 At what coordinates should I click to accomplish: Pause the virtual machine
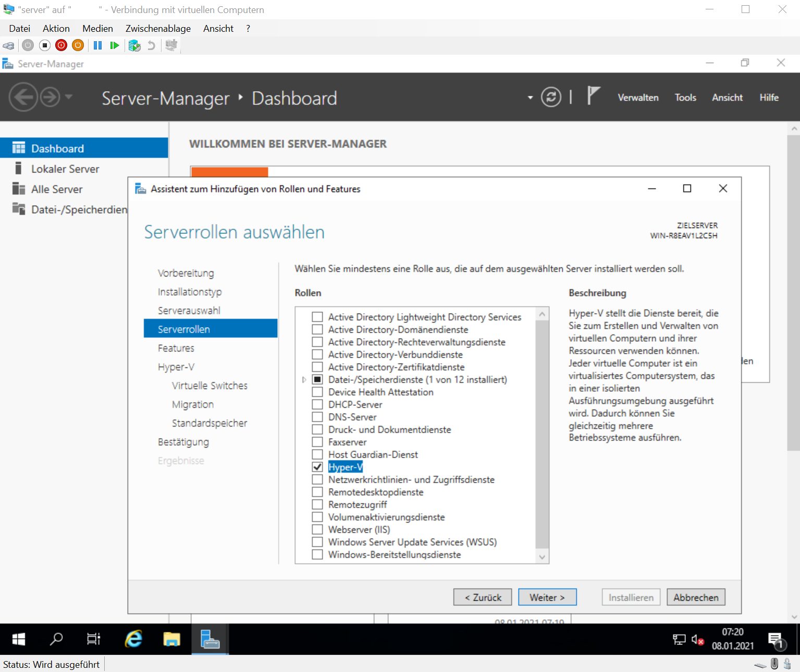tap(97, 46)
